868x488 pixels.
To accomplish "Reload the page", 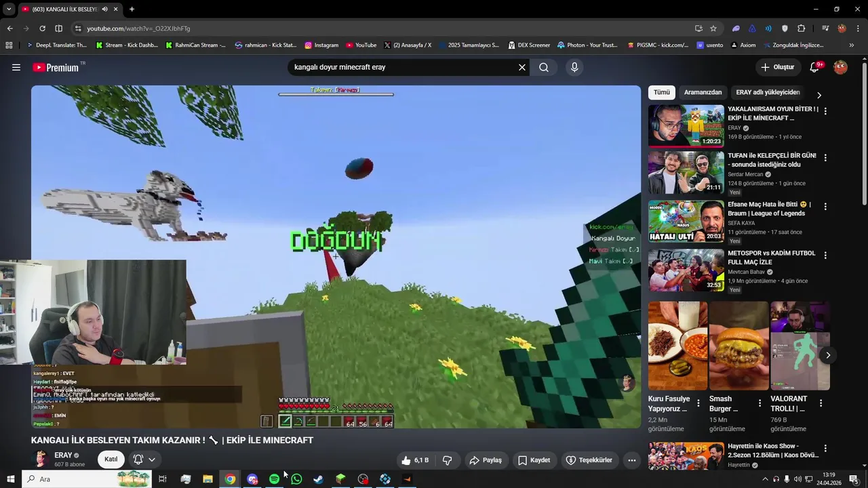I will (x=42, y=28).
